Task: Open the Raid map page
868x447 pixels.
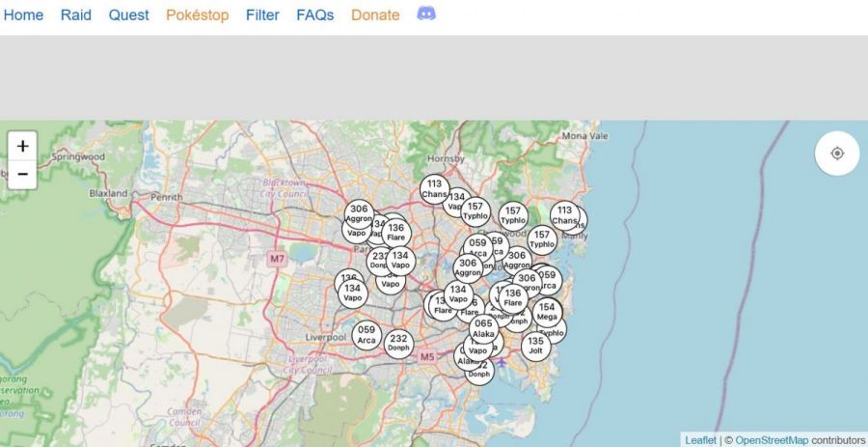Action: [x=76, y=14]
